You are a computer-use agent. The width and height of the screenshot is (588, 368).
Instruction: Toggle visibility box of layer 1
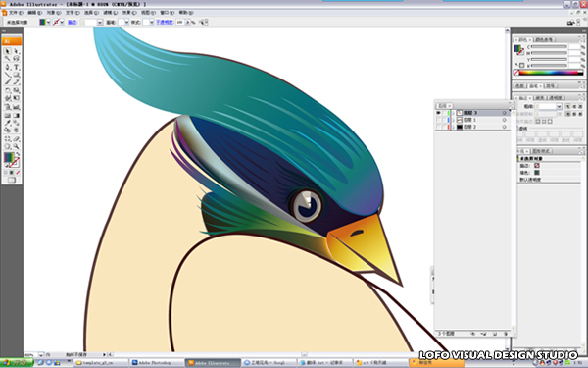coord(438,120)
